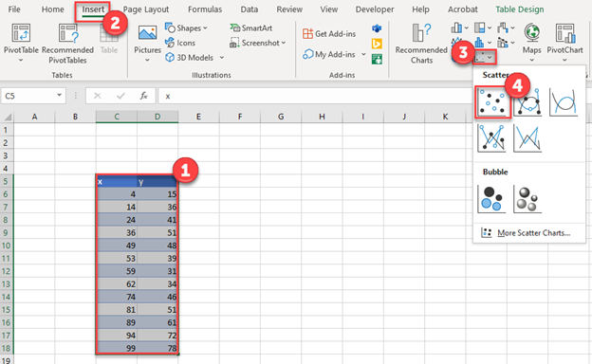592x364 pixels.
Task: Click the People Graph add-in icon
Action: (377, 59)
